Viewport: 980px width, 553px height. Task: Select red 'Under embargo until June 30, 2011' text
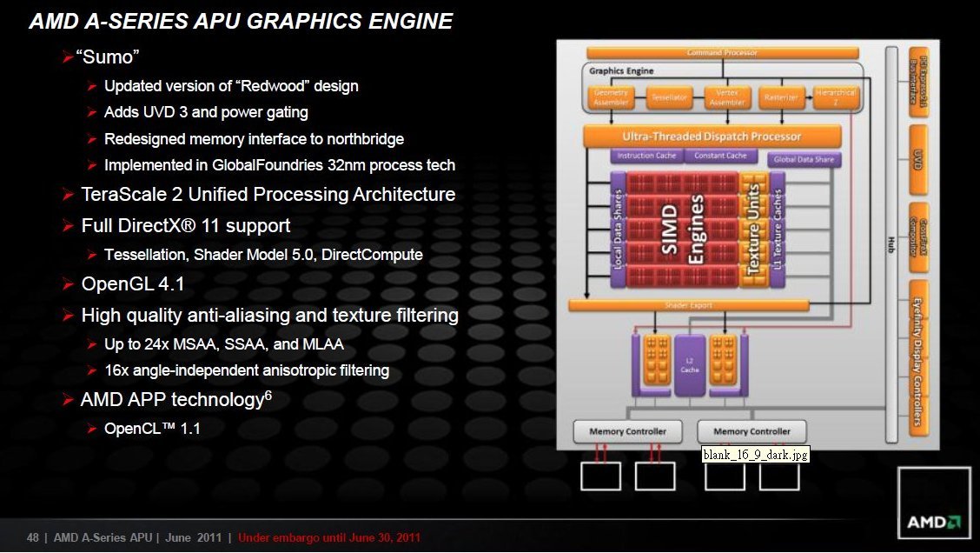[x=329, y=537]
